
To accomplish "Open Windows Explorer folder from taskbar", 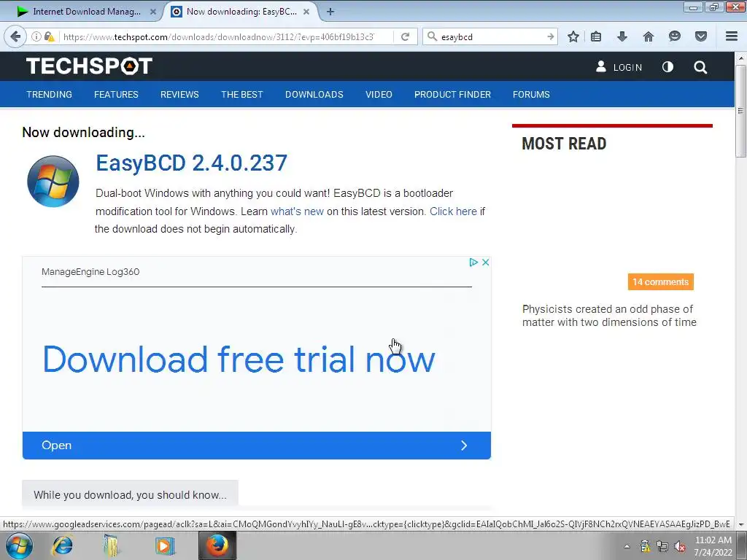I will (x=111, y=545).
